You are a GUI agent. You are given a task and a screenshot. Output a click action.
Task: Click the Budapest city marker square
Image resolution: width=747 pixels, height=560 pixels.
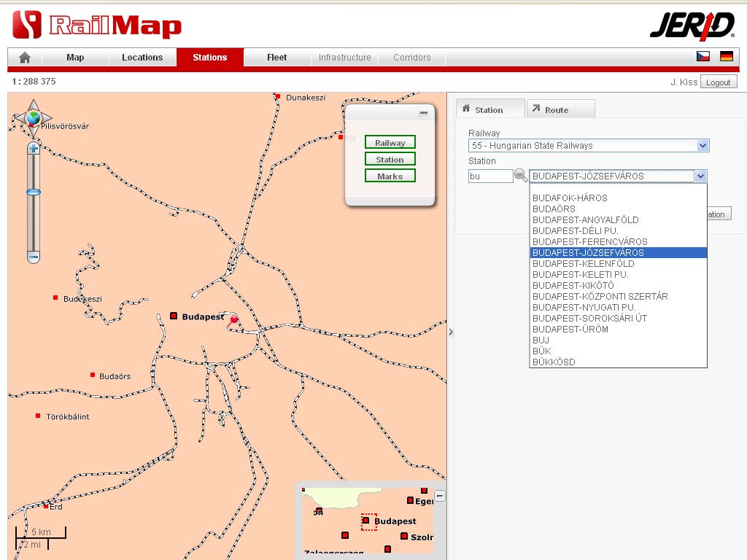(x=174, y=316)
